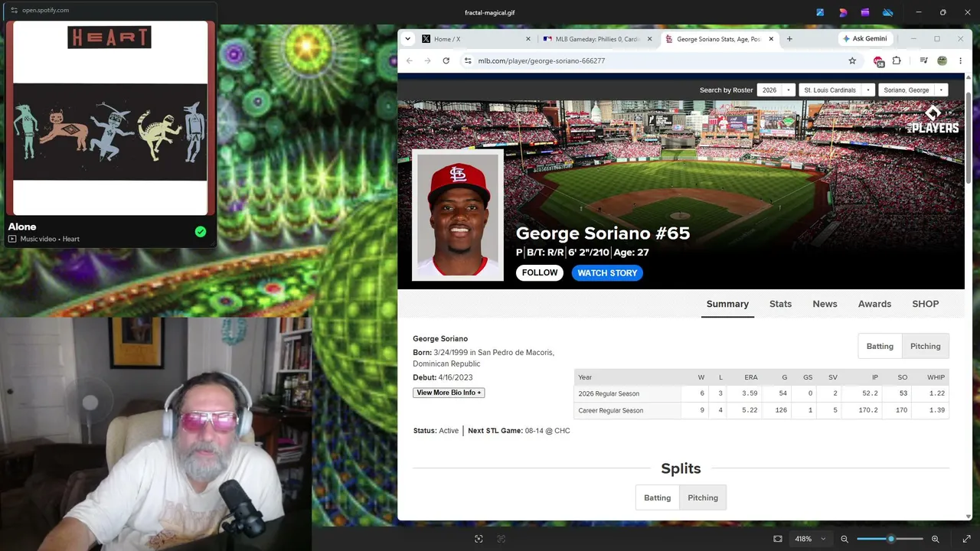Click the 5.22 career ERA value

pos(750,411)
